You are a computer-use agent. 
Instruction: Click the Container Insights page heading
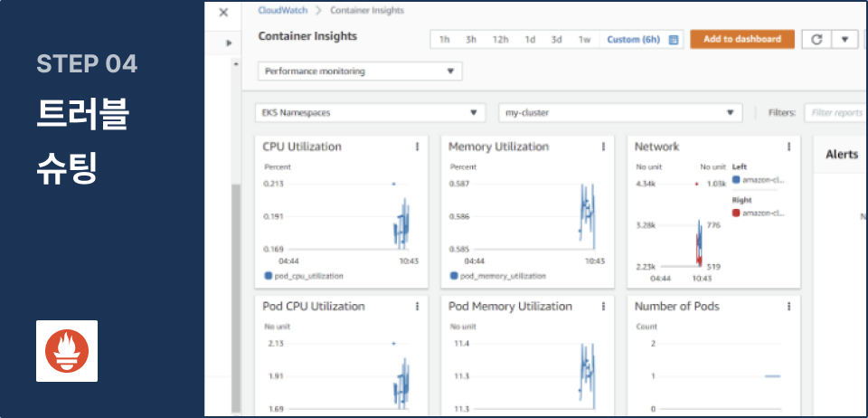[x=307, y=36]
